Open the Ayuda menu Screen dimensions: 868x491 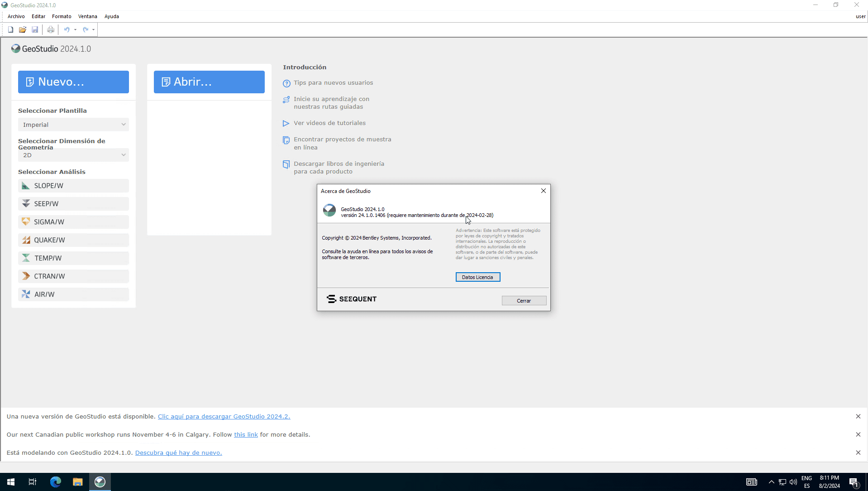[x=111, y=16]
